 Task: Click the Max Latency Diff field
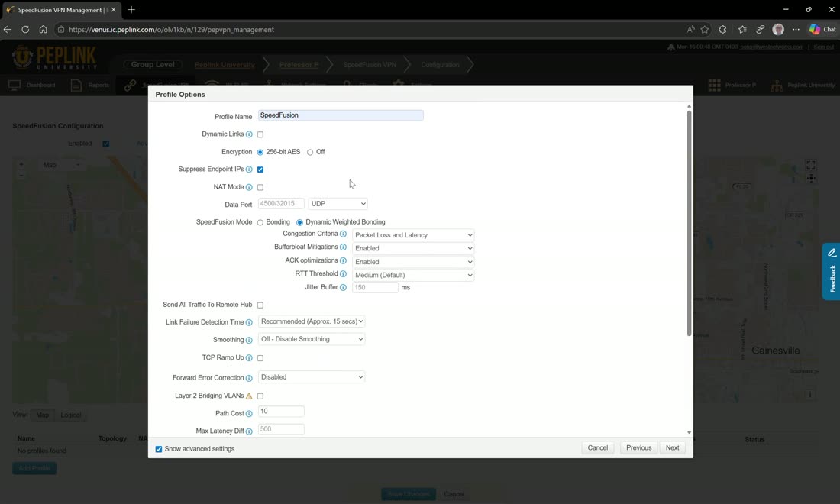click(x=281, y=429)
